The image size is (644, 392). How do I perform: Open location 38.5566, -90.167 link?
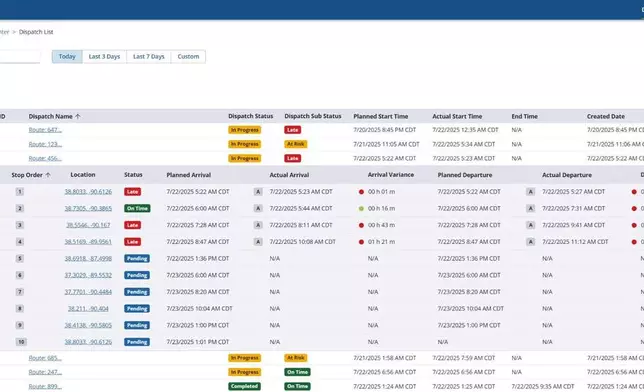point(88,225)
